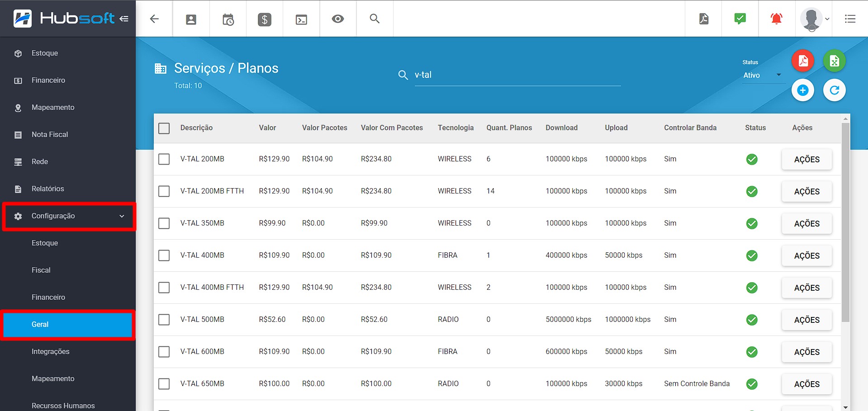Open the Status dropdown showing Ativo
This screenshot has width=868, height=411.
[x=762, y=76]
